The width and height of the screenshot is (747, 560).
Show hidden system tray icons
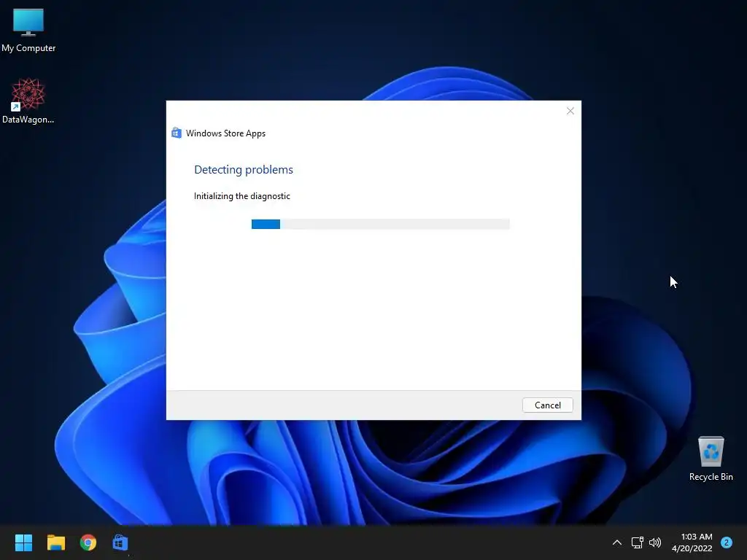point(617,542)
